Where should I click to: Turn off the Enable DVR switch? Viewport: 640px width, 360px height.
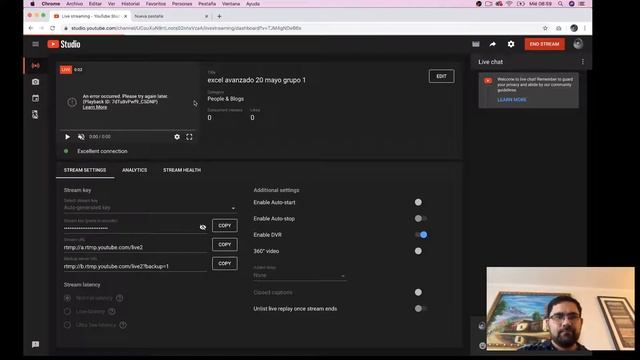tap(421, 235)
